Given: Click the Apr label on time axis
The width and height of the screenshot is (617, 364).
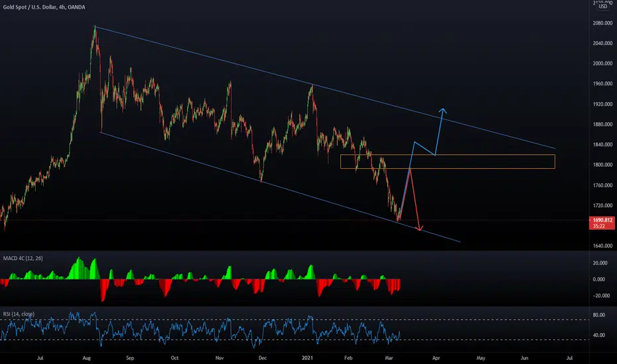Looking at the screenshot, I should pos(436,358).
